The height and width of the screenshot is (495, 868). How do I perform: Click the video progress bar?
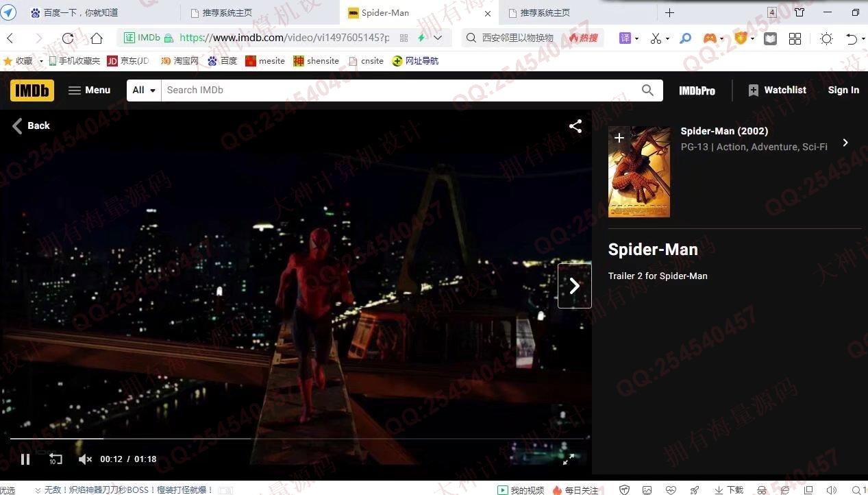click(x=297, y=438)
